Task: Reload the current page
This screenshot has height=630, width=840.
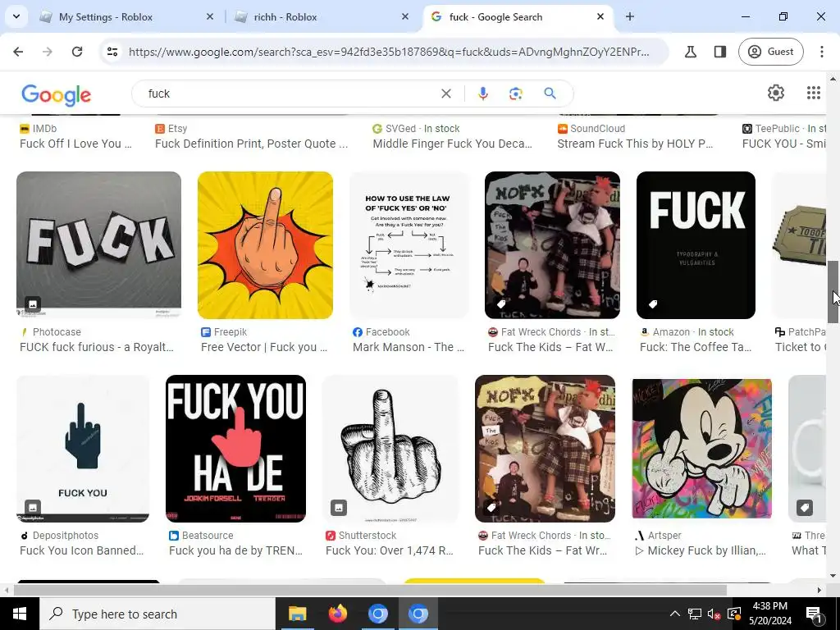Action: (77, 52)
